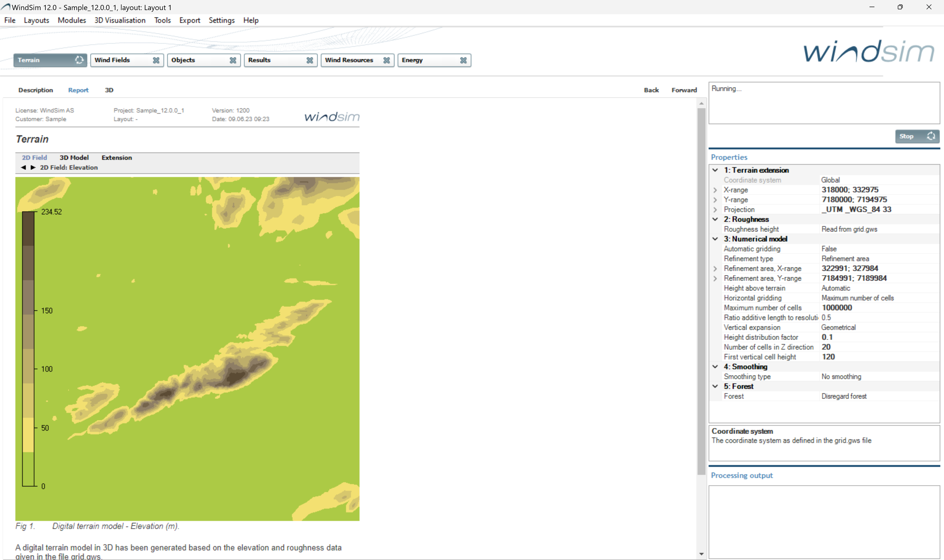Expand the Projection property row

tap(715, 210)
